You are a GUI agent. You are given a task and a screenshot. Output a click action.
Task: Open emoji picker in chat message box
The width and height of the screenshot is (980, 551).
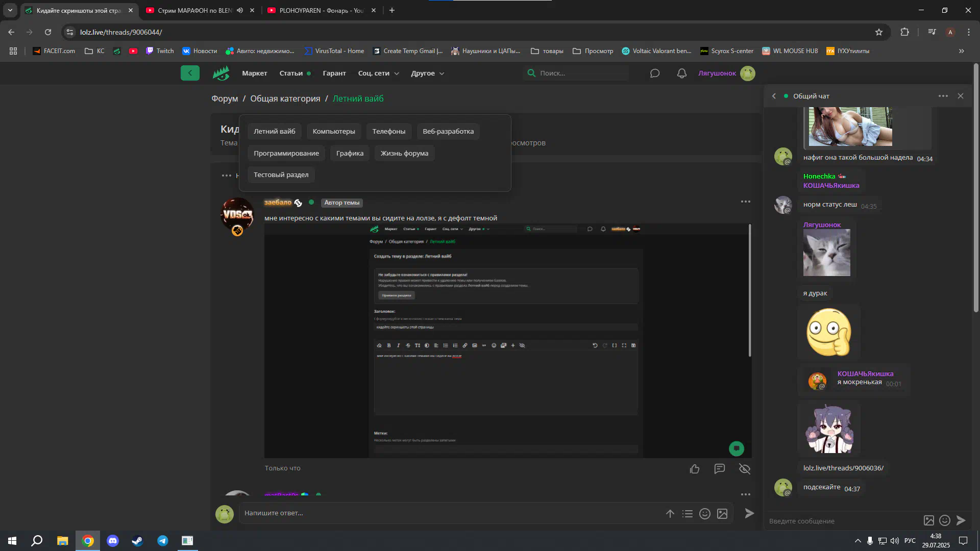[945, 520]
